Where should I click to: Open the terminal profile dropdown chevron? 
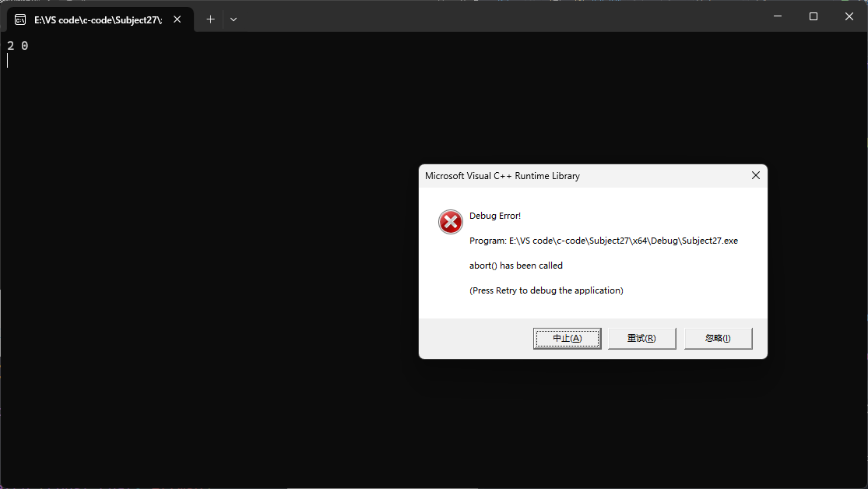(x=234, y=19)
